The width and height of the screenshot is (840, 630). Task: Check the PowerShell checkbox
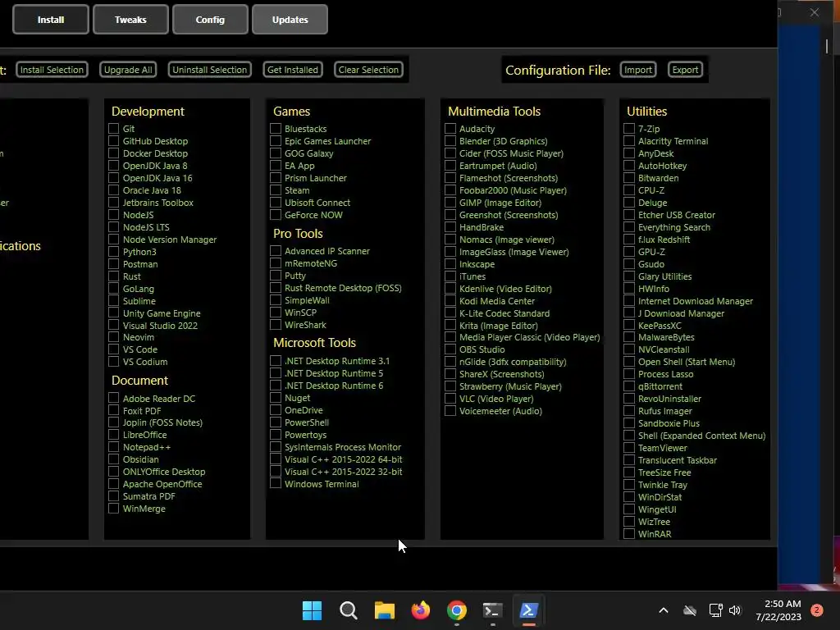coord(276,422)
